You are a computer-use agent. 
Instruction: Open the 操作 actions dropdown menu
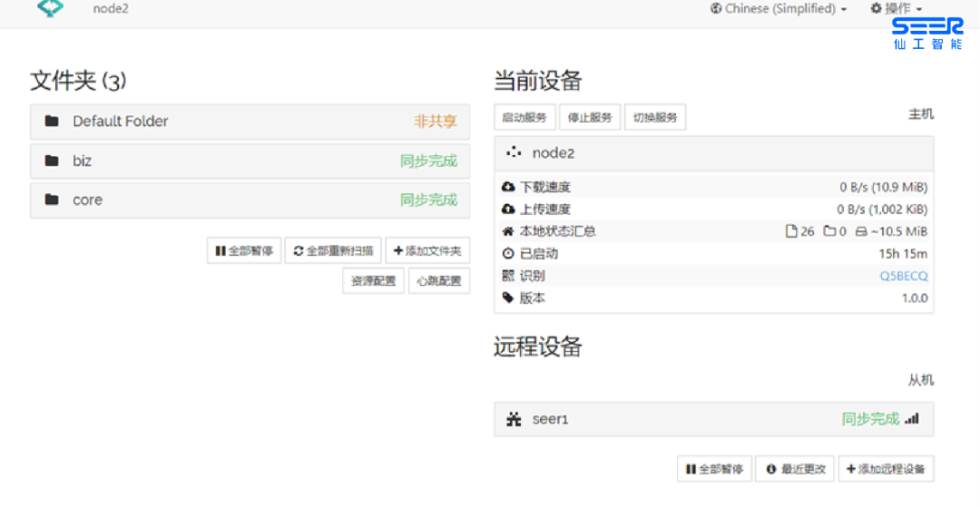click(897, 9)
